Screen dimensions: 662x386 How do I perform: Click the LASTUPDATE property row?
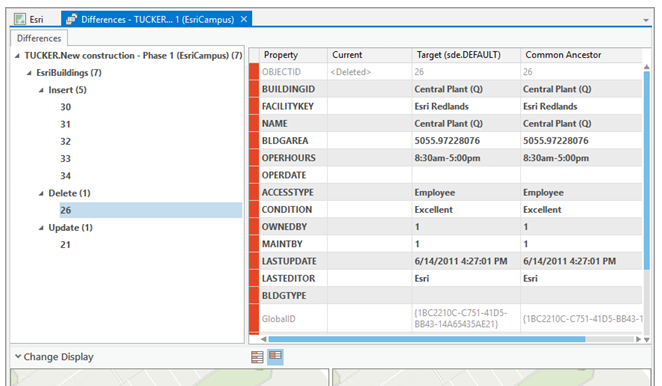point(446,261)
